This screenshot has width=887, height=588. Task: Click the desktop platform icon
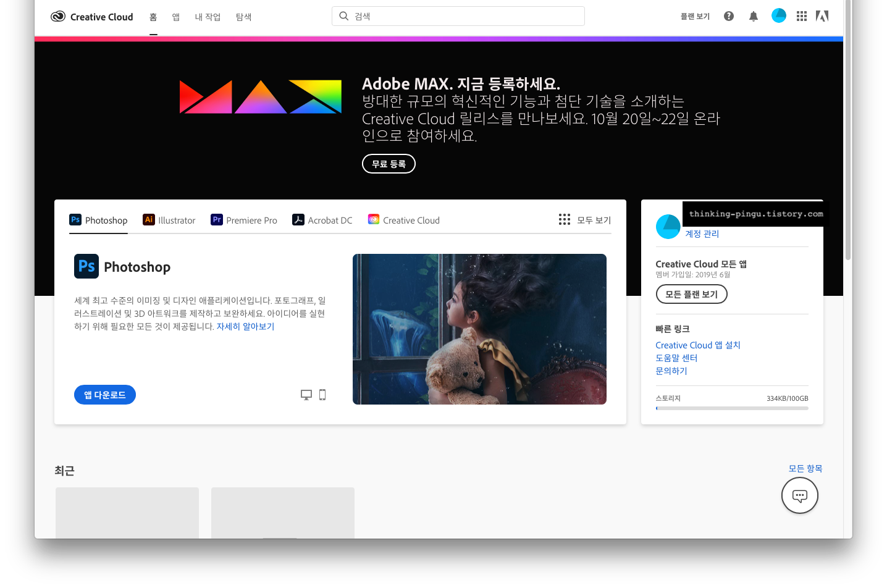(306, 395)
